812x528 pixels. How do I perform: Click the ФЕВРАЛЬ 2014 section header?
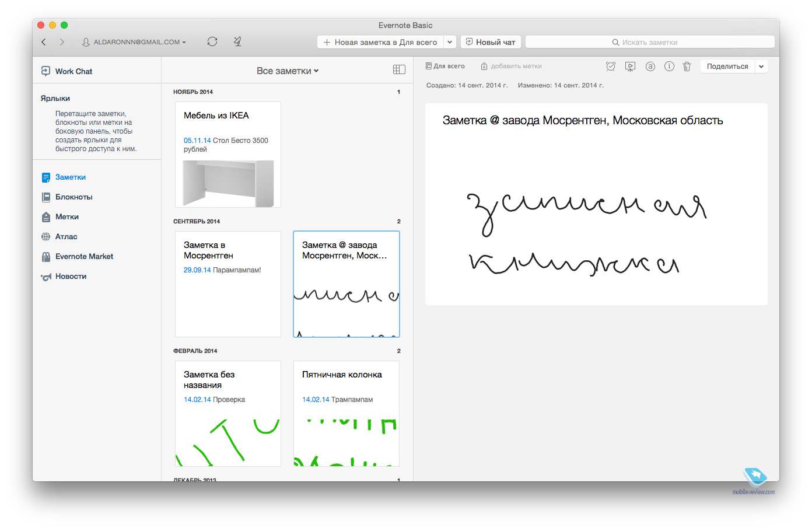[x=195, y=351]
